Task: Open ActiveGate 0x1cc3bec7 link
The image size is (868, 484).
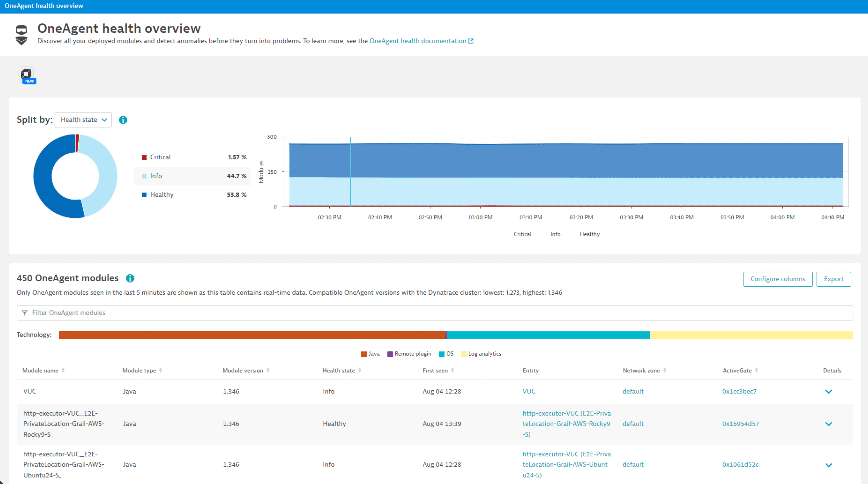Action: coord(739,391)
